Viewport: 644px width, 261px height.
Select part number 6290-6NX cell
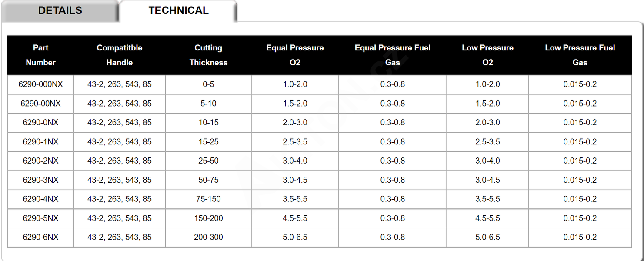click(x=40, y=238)
